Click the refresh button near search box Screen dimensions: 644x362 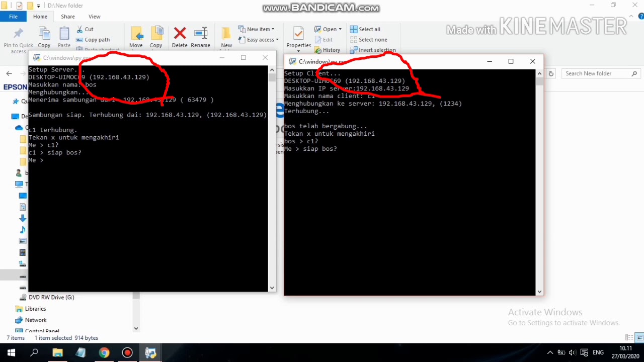pyautogui.click(x=551, y=73)
